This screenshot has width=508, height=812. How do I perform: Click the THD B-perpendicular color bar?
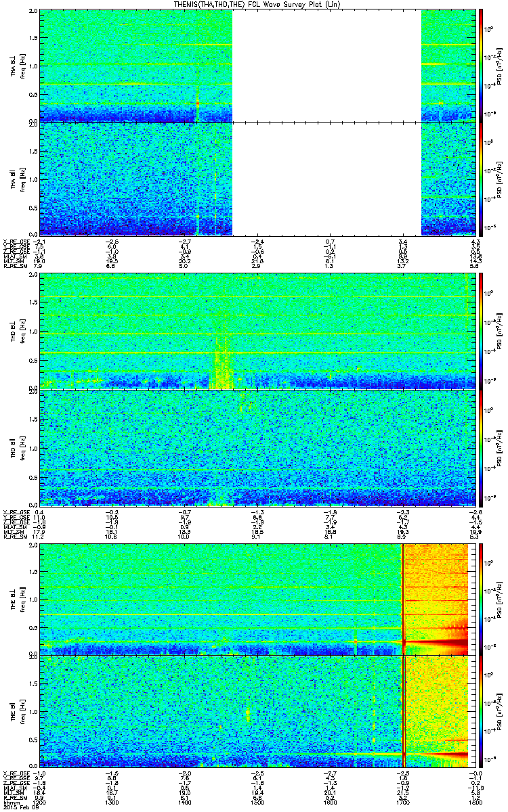(x=481, y=331)
